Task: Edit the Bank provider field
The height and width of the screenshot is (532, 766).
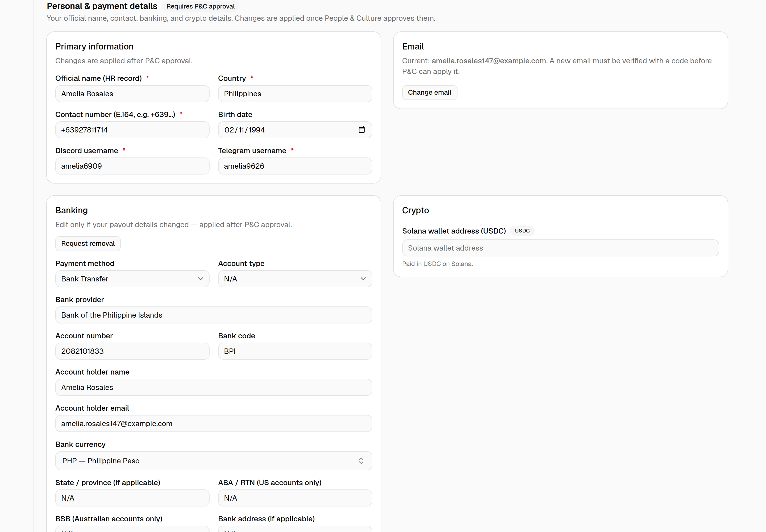Action: coord(214,315)
